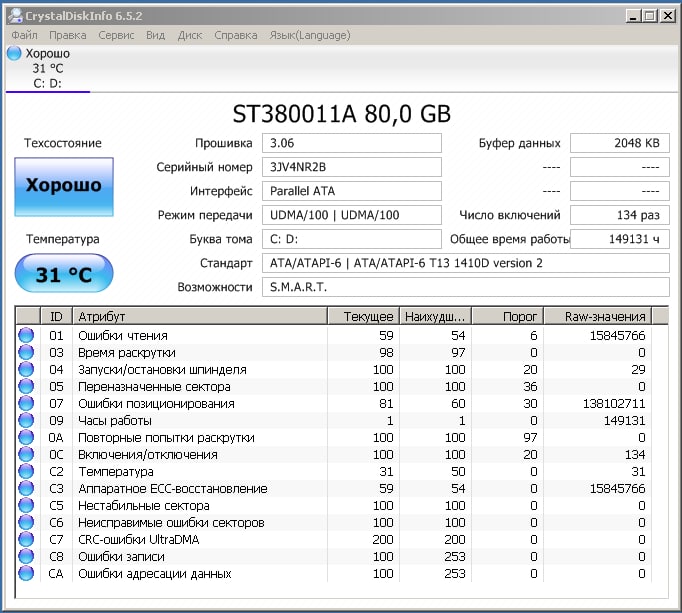Click status orb for Время раскрутки row
The image size is (682, 613).
click(x=26, y=352)
